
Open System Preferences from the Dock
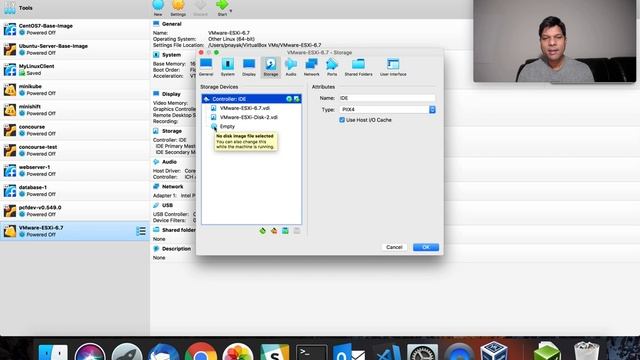(x=422, y=352)
